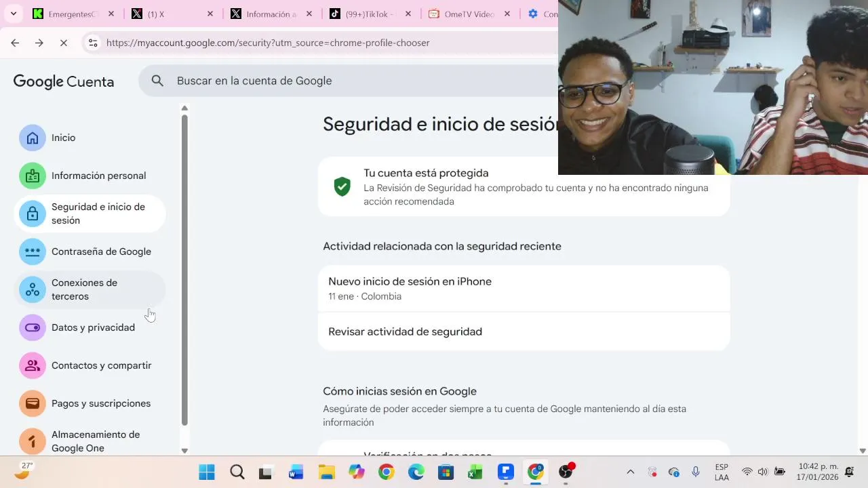The height and width of the screenshot is (488, 868).
Task: Close the TikTok tab
Action: [408, 14]
